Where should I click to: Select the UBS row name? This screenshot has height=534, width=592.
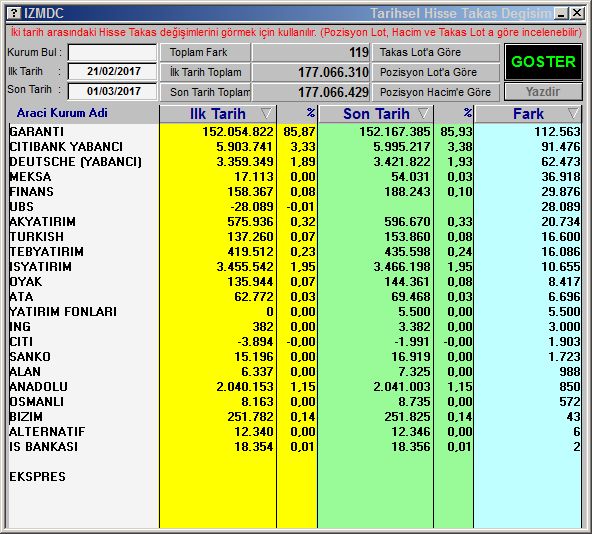coord(22,207)
